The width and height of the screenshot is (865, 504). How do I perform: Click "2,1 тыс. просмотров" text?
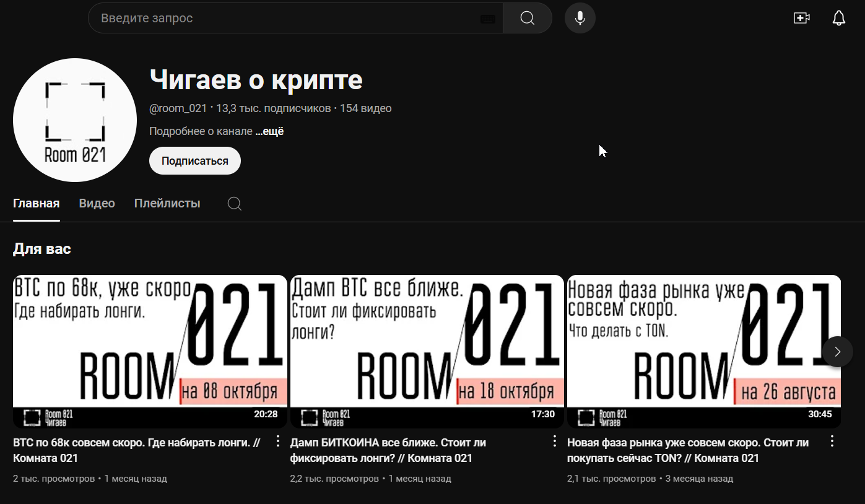(x=611, y=479)
